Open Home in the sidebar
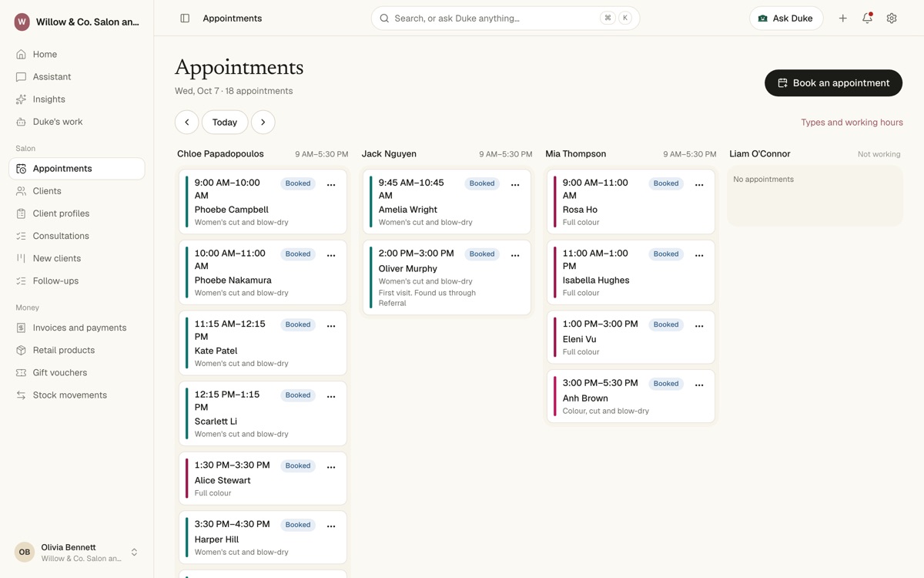Image resolution: width=924 pixels, height=578 pixels. [x=77, y=55]
